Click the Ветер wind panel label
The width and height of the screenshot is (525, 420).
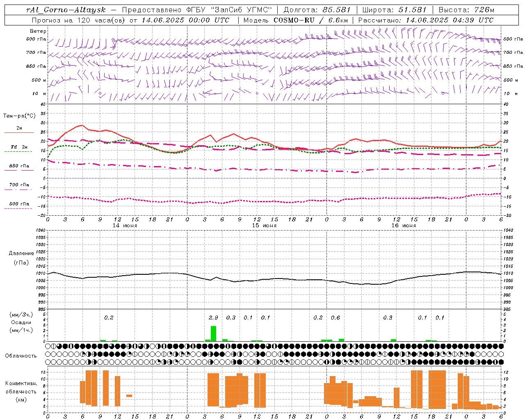[x=38, y=31]
